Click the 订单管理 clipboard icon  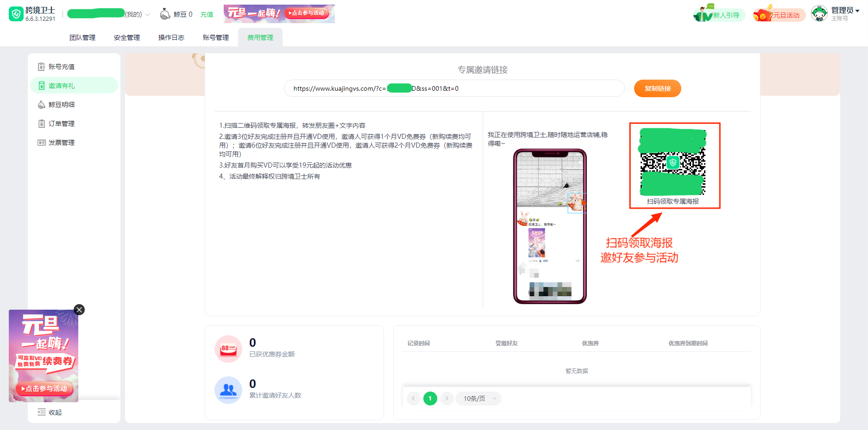click(42, 124)
